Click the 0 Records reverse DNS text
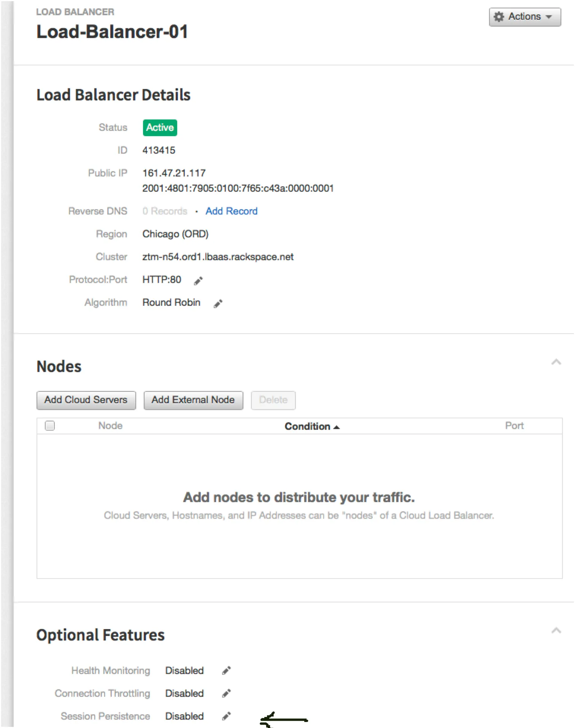Viewport: 575px width, 728px height. tap(165, 211)
